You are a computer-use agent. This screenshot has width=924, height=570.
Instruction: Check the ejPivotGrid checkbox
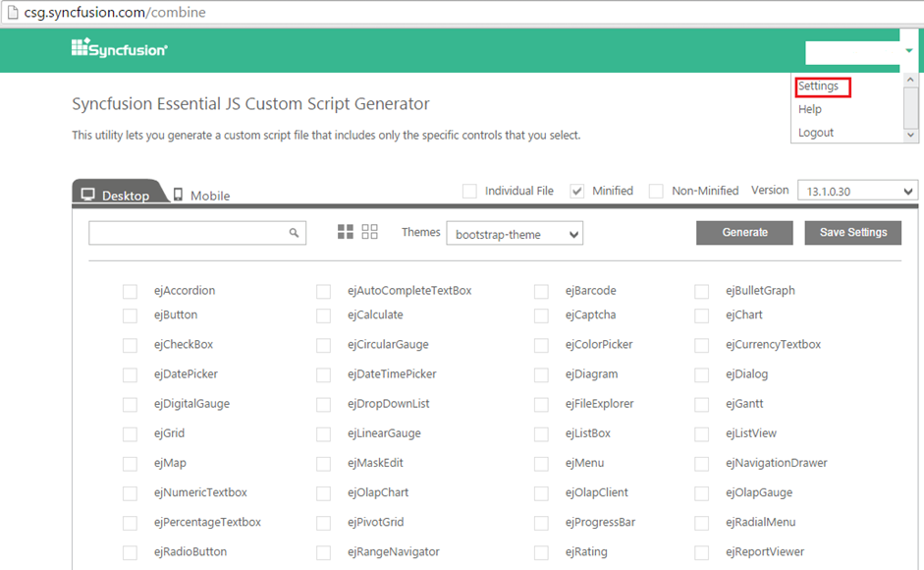[323, 523]
